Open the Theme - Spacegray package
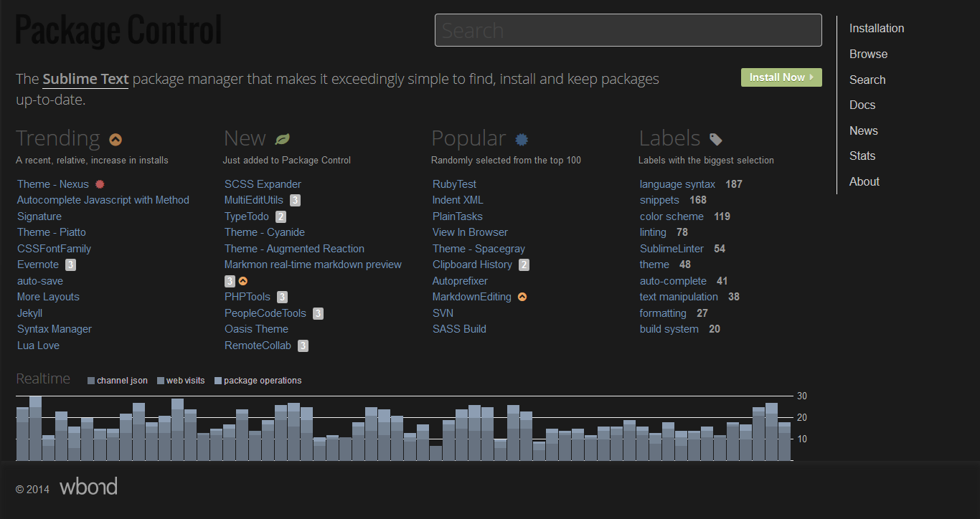The height and width of the screenshot is (519, 980). [479, 249]
